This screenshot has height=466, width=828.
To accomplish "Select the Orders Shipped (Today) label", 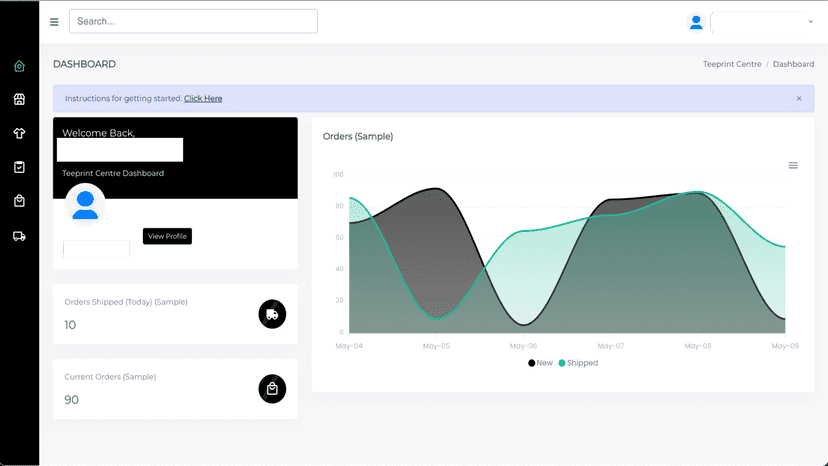I will 126,302.
